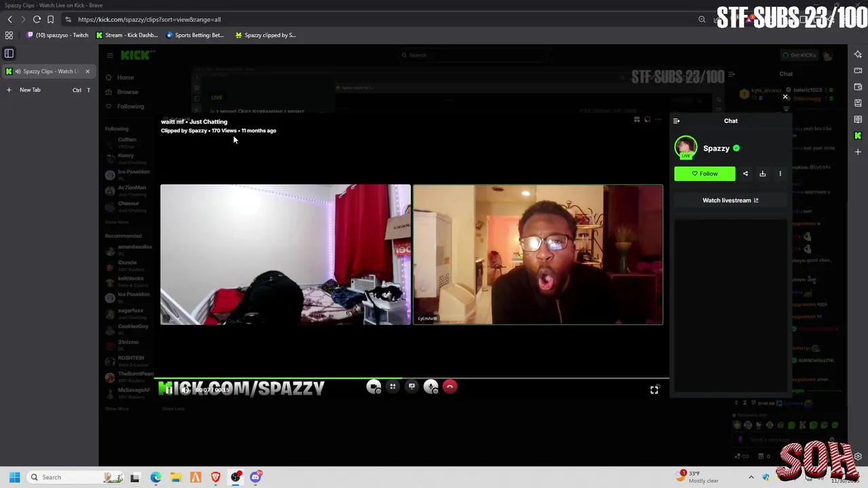Click the clip title "waitt mf"
Image resolution: width=868 pixels, height=488 pixels.
pyautogui.click(x=172, y=122)
